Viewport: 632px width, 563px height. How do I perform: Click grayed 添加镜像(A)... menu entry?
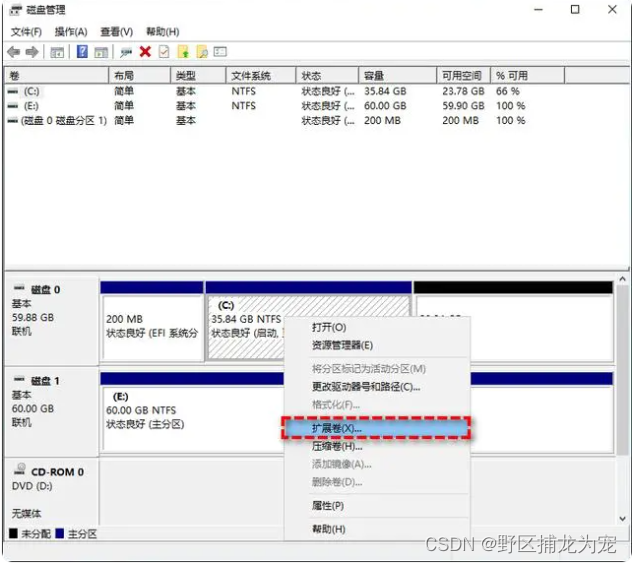(377, 464)
